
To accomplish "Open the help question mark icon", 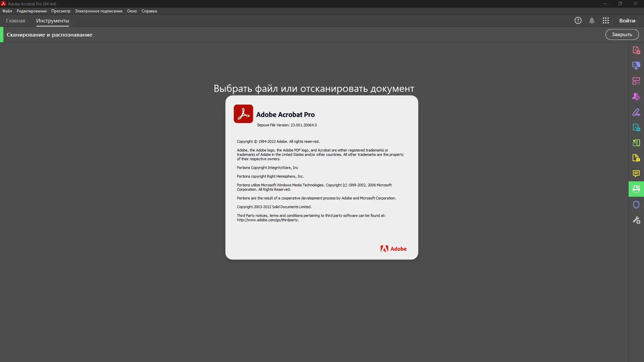I will pyautogui.click(x=578, y=20).
